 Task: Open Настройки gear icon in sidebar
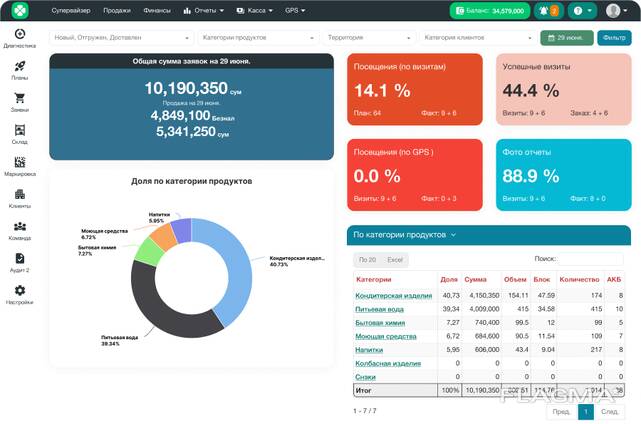tap(20, 290)
